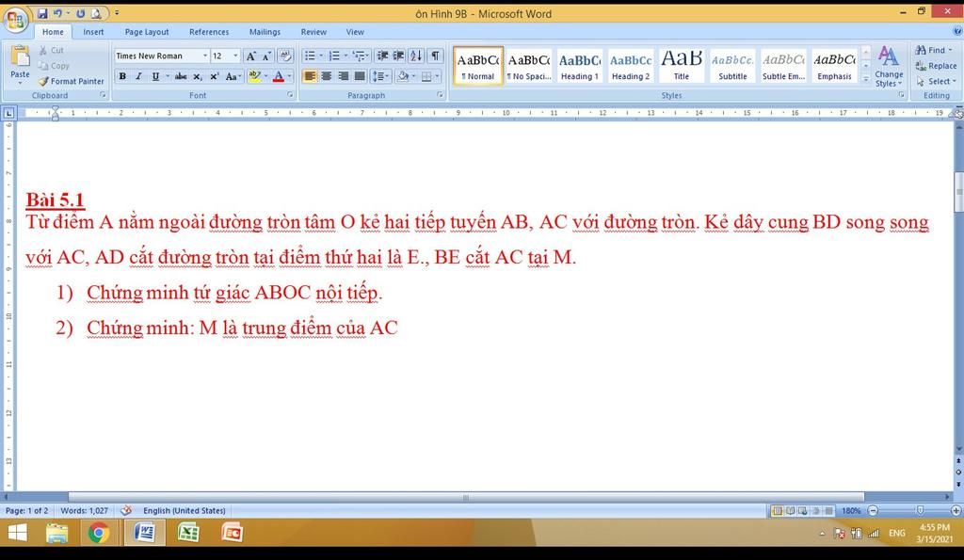Save document using Quick Access icon

pos(42,13)
